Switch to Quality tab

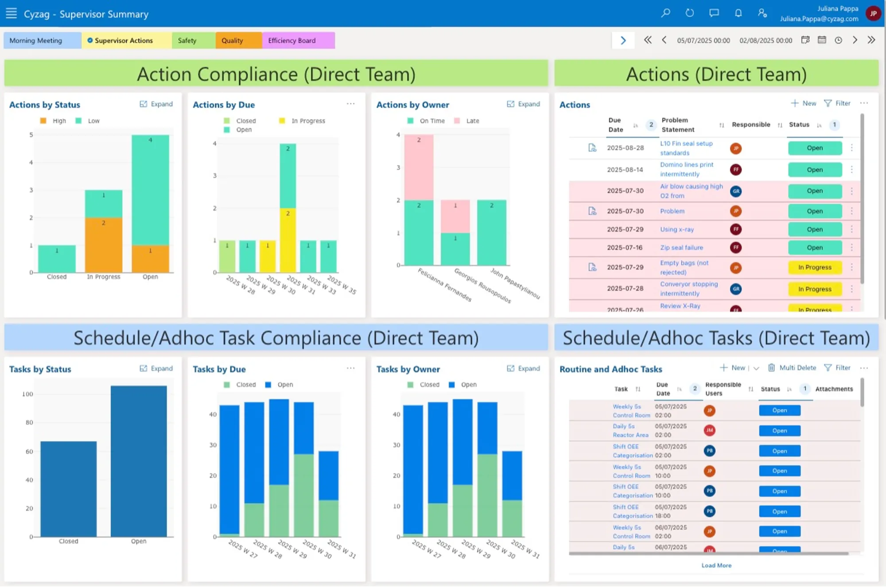tap(239, 40)
